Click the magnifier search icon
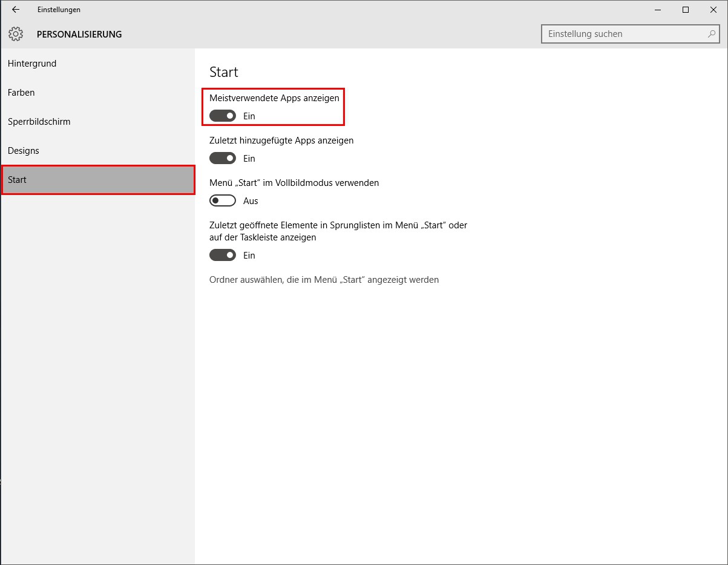This screenshot has height=565, width=728. click(x=712, y=34)
